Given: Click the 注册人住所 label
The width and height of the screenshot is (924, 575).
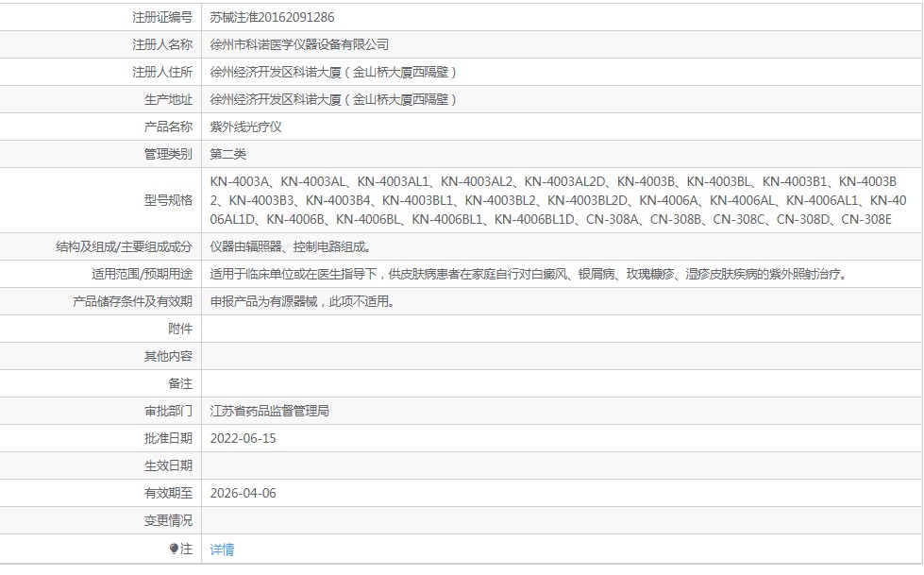Looking at the screenshot, I should [162, 73].
